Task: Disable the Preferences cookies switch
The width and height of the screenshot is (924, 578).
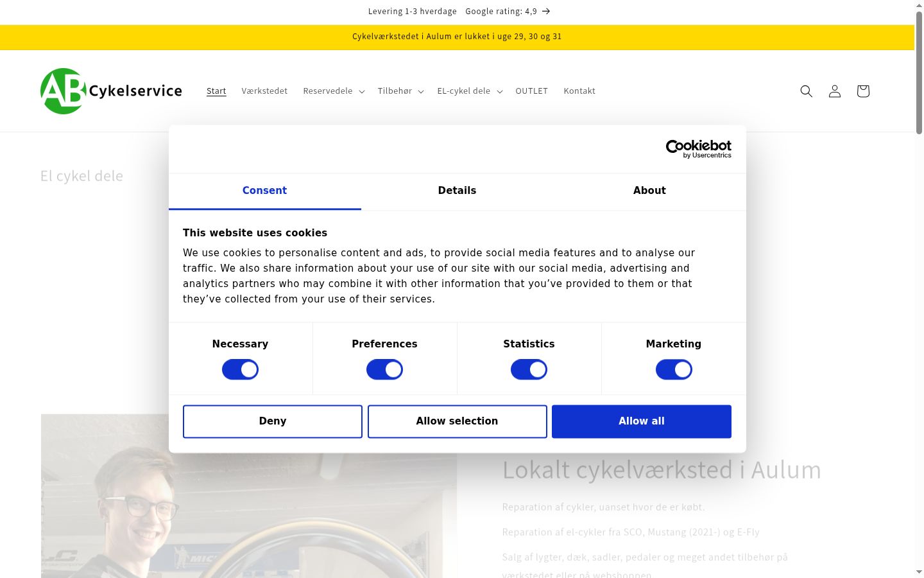Action: click(x=384, y=369)
